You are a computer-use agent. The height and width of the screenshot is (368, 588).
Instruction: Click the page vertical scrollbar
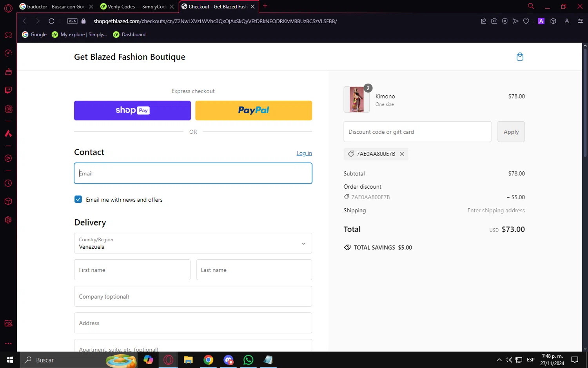(x=585, y=102)
